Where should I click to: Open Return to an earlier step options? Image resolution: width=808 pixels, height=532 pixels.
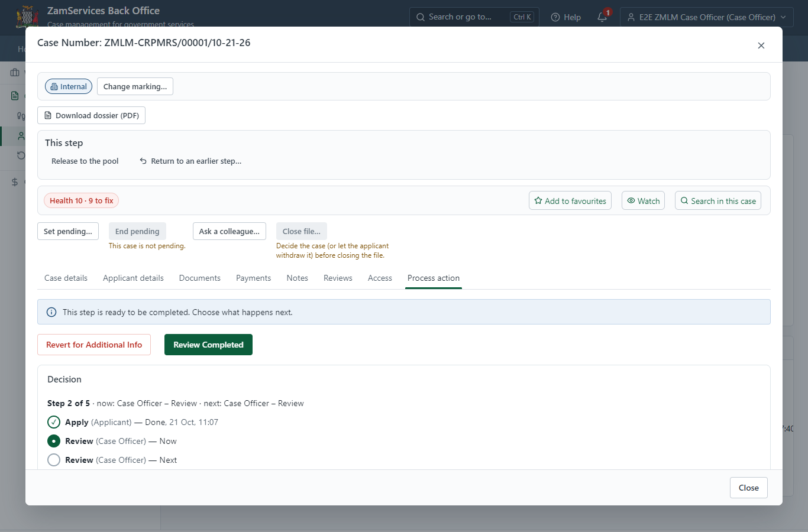tap(190, 161)
